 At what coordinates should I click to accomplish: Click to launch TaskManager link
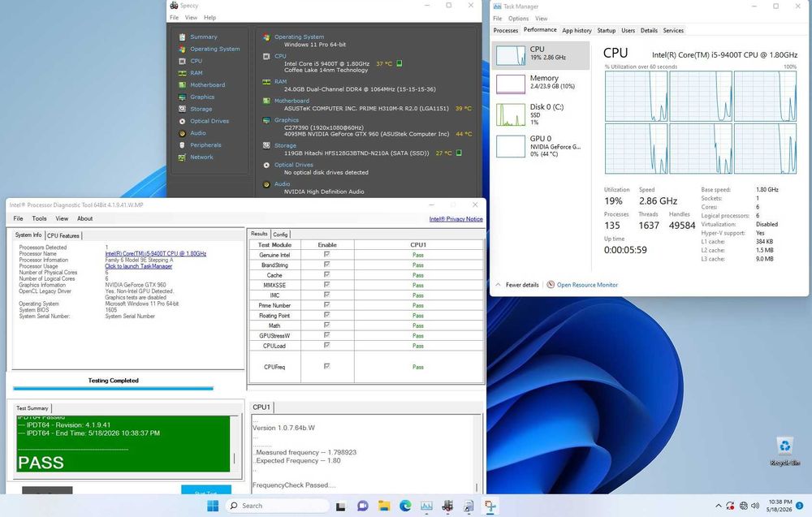138,266
